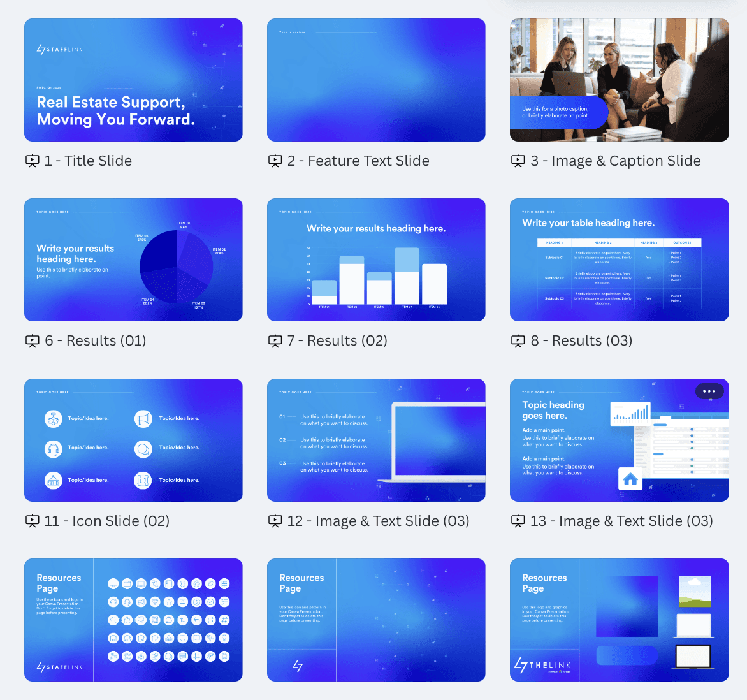Click presentation icon beside '2 - Feature Text Slide'
Image resolution: width=747 pixels, height=700 pixels.
275,161
